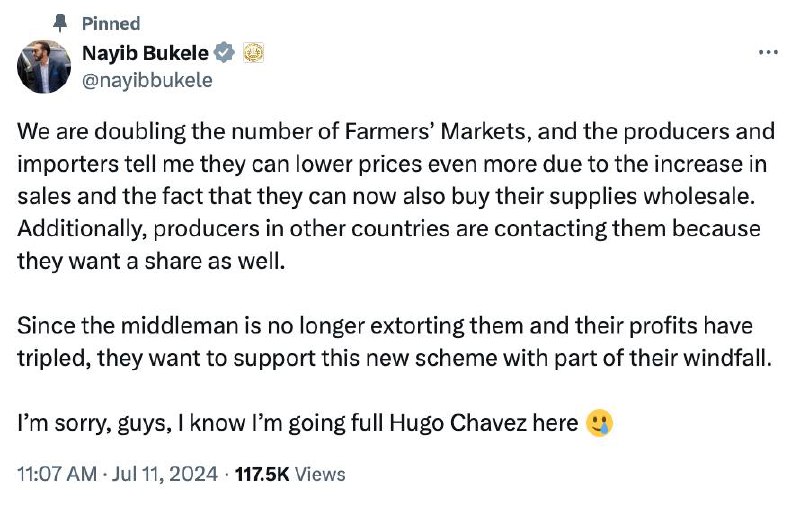Click the "Pinned" label

pos(111,23)
